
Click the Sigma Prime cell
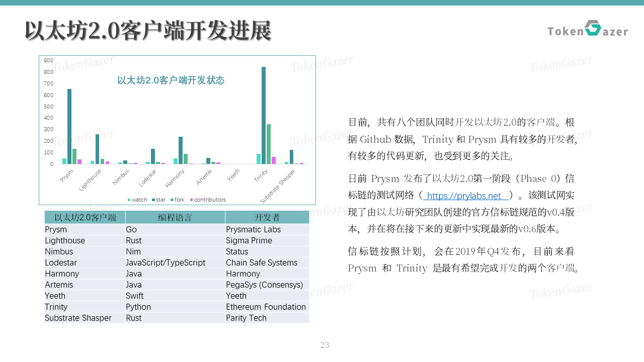267,240
